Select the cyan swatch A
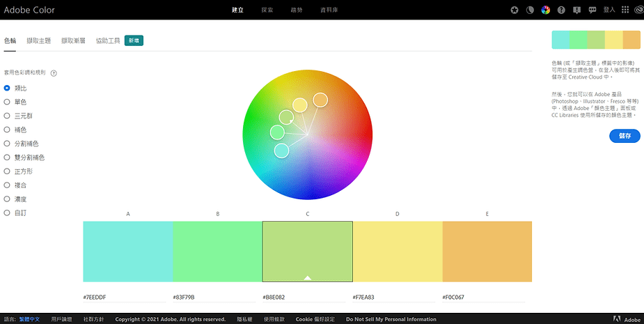The height and width of the screenshot is (324, 644). click(127, 252)
